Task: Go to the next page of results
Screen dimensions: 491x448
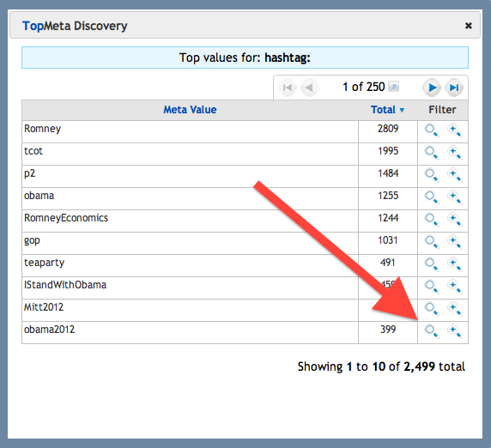Action: click(x=432, y=88)
